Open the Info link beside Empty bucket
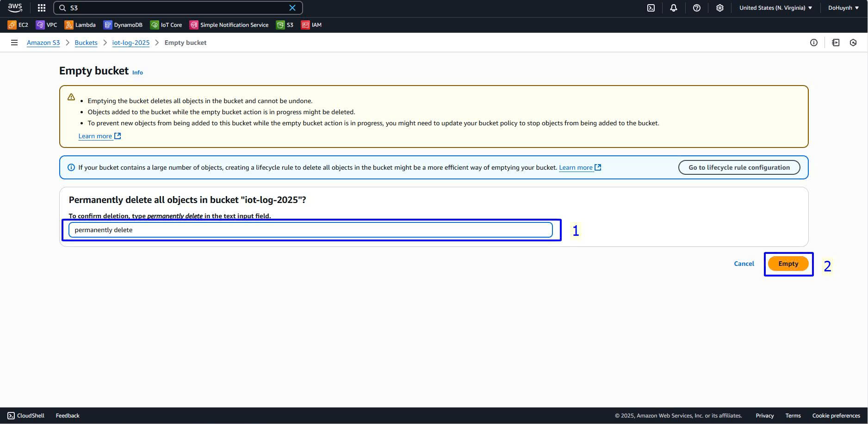The height and width of the screenshot is (424, 868). 137,73
